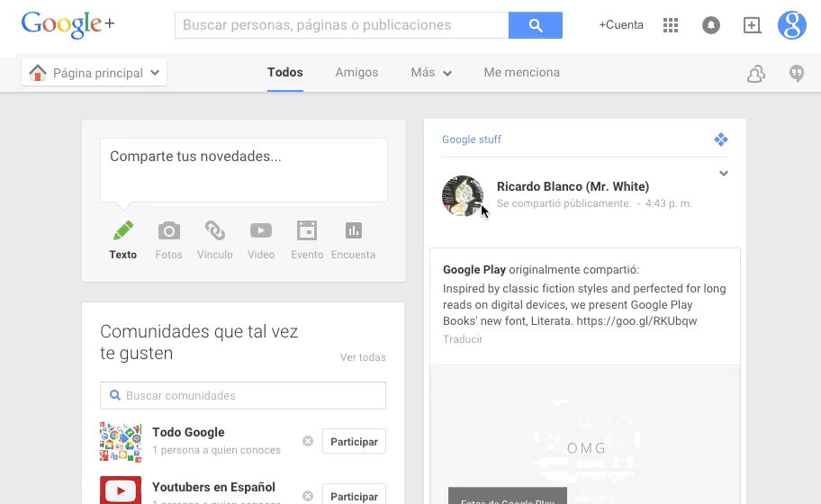
Task: Select the Vínculo link option
Action: point(214,240)
